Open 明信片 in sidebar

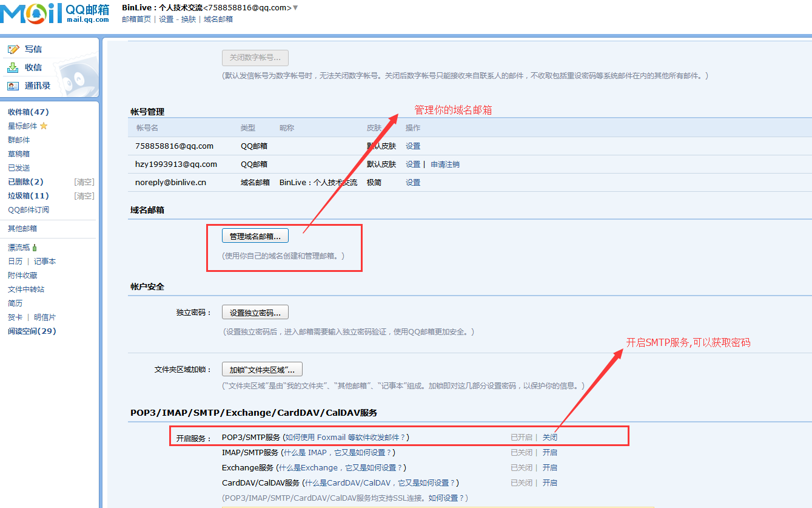pos(45,317)
